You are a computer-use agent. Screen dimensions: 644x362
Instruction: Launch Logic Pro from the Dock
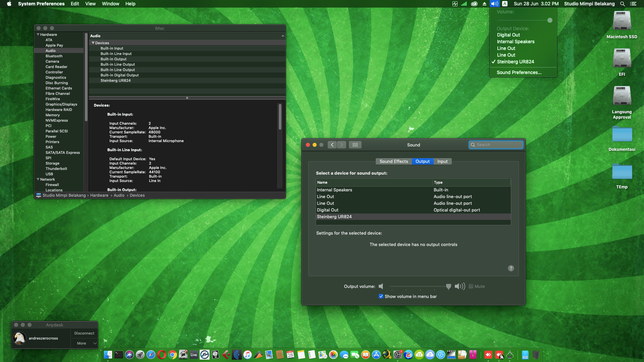215,355
